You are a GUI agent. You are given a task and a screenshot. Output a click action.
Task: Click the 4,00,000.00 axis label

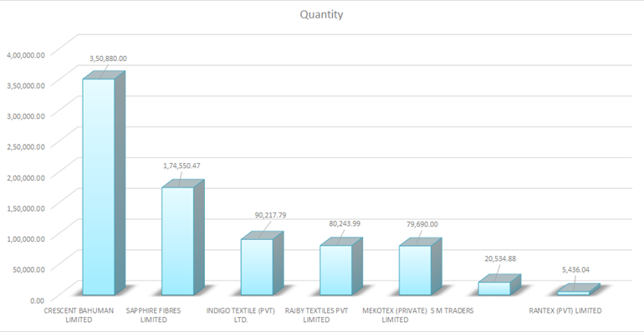(26, 54)
